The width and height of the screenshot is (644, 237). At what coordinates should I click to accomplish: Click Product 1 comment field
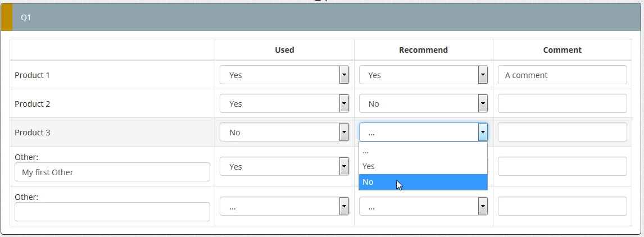click(x=562, y=75)
